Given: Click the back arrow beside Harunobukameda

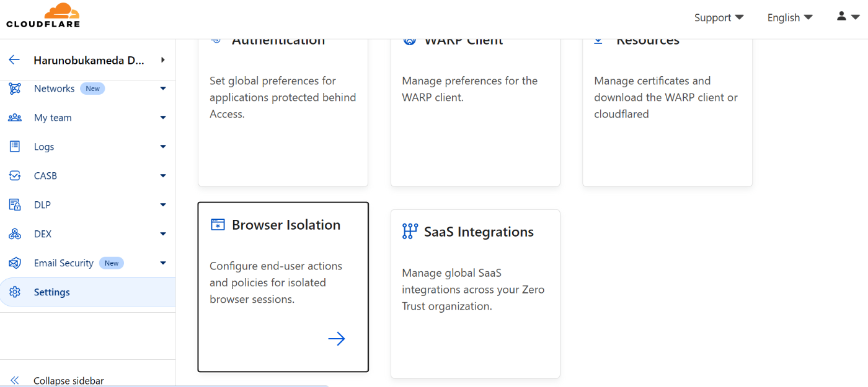Looking at the screenshot, I should tap(14, 59).
